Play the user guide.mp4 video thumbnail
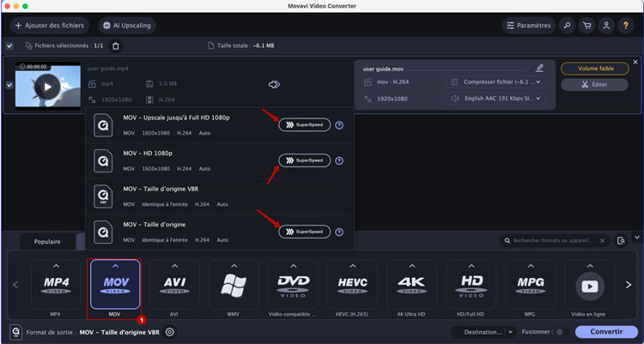 (47, 86)
